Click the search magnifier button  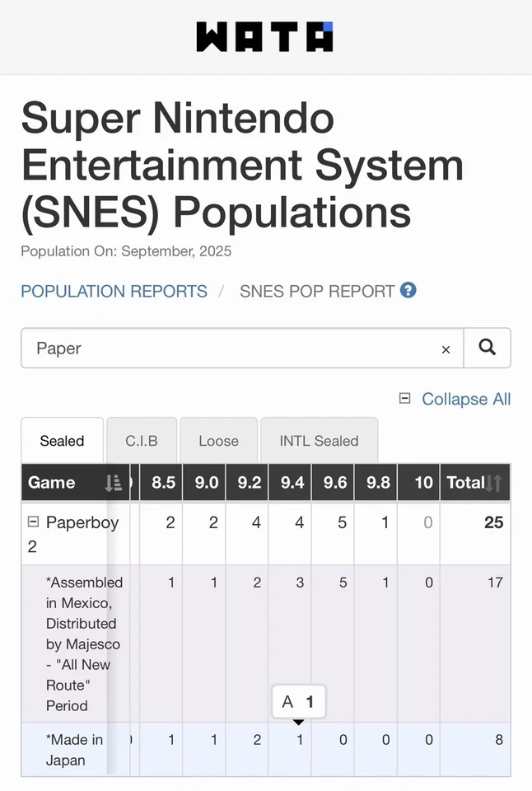487,348
